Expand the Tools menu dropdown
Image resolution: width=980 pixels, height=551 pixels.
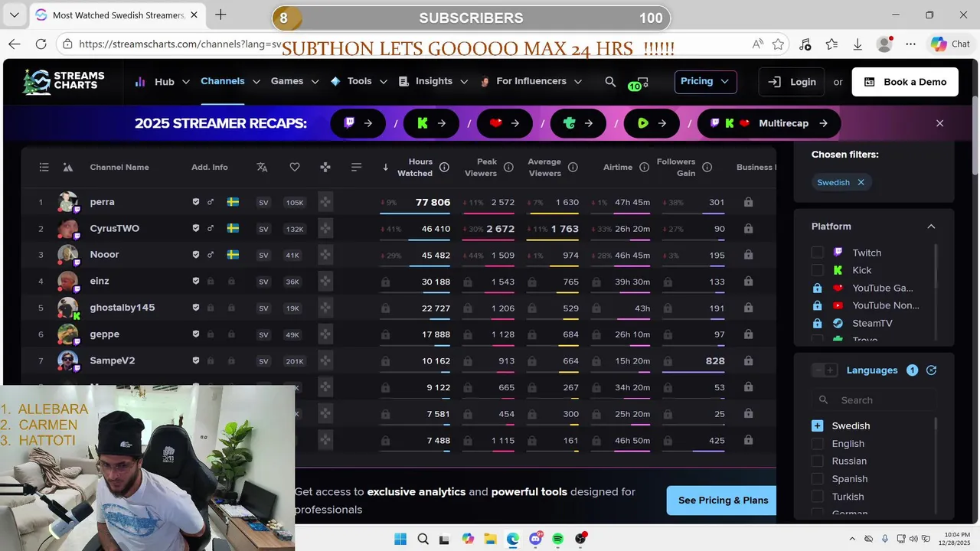coord(383,82)
